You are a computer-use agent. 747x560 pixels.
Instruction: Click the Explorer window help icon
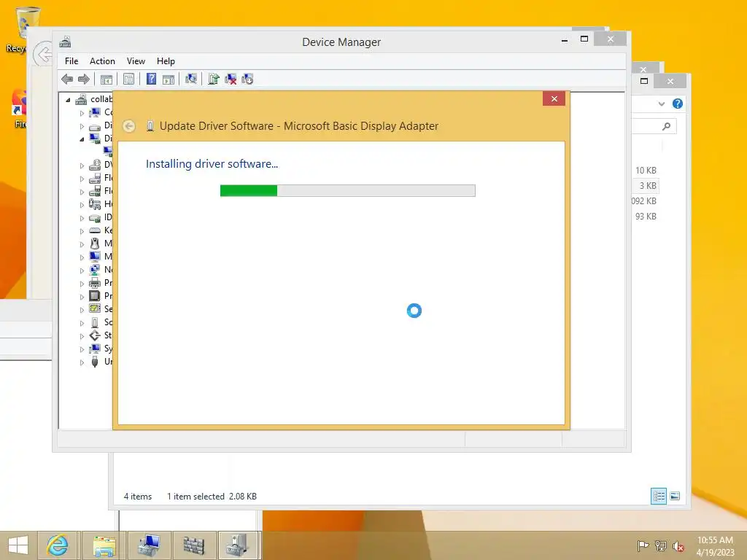[678, 104]
